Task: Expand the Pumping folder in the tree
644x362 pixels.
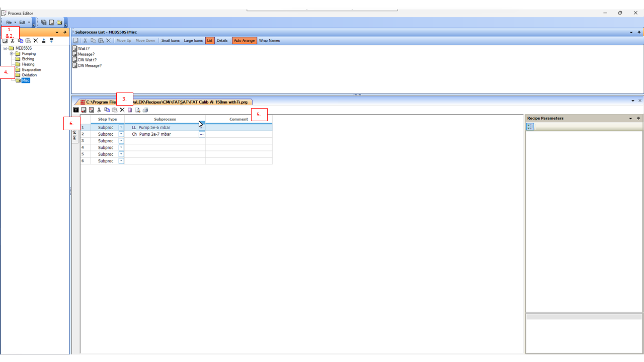Action: coord(12,54)
